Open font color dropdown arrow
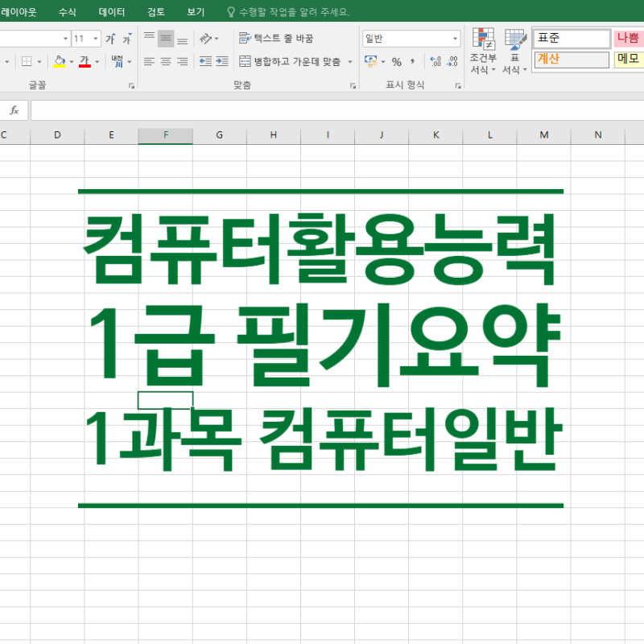 click(x=97, y=62)
